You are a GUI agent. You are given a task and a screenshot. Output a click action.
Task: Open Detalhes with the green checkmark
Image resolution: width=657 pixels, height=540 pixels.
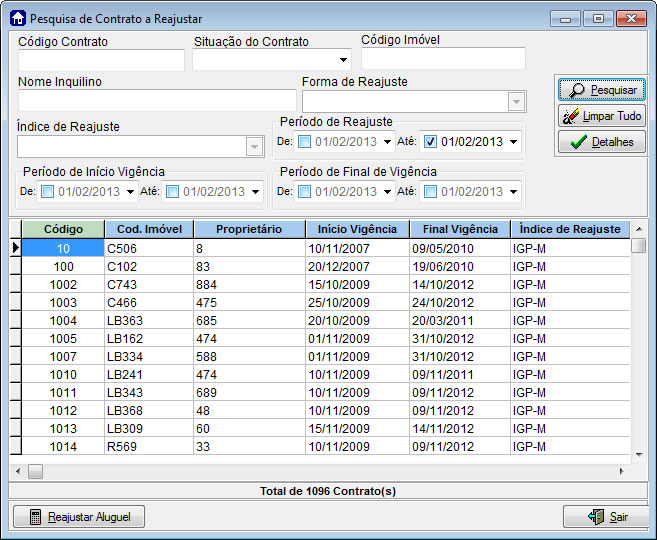tap(601, 142)
